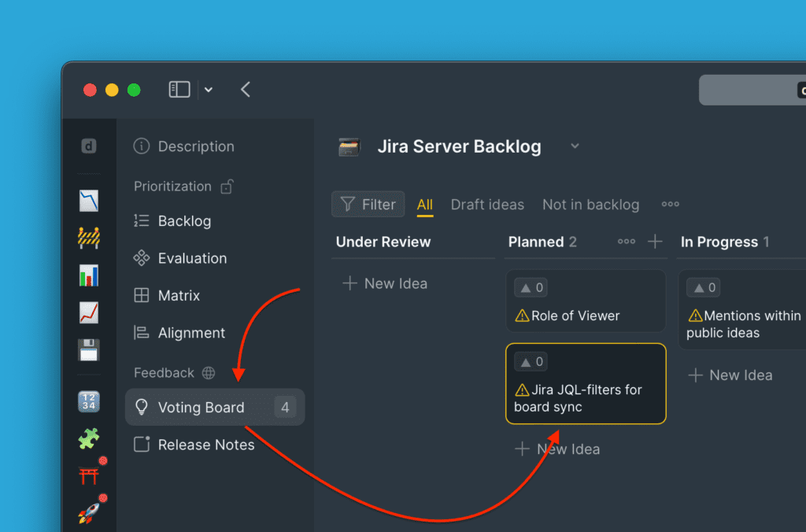Open the rocket workspace icon

tap(89, 514)
